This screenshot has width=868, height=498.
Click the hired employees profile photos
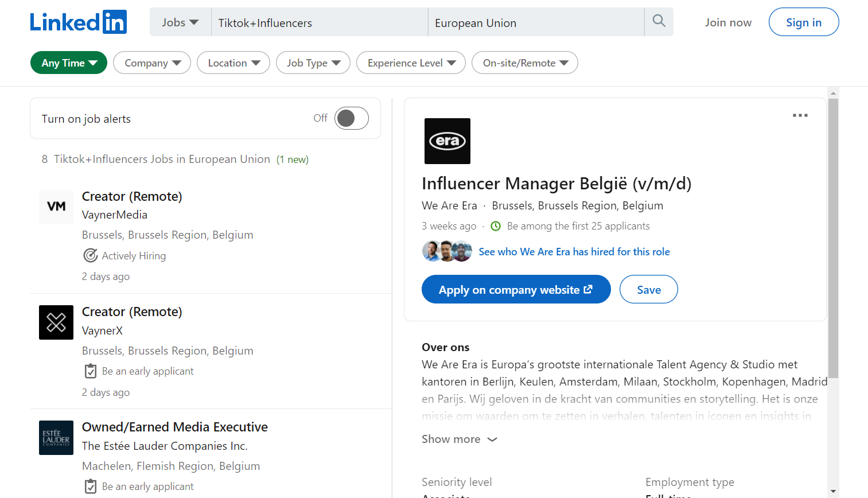point(447,251)
